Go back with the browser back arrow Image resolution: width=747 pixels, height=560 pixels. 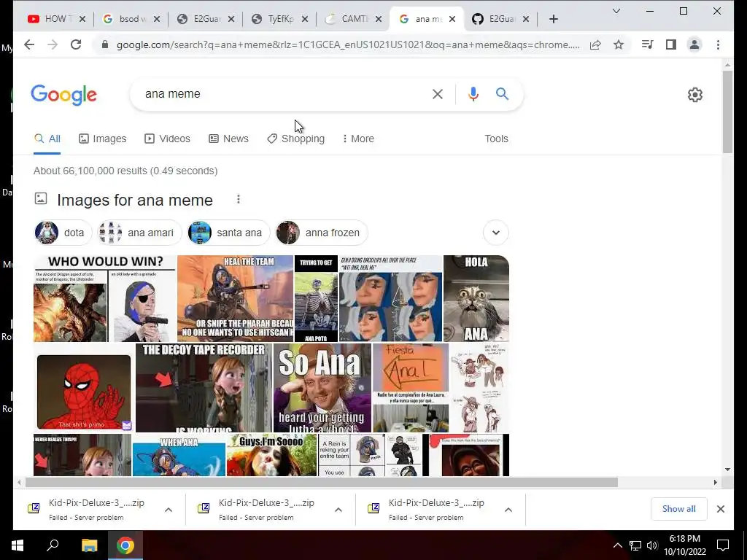pyautogui.click(x=29, y=44)
